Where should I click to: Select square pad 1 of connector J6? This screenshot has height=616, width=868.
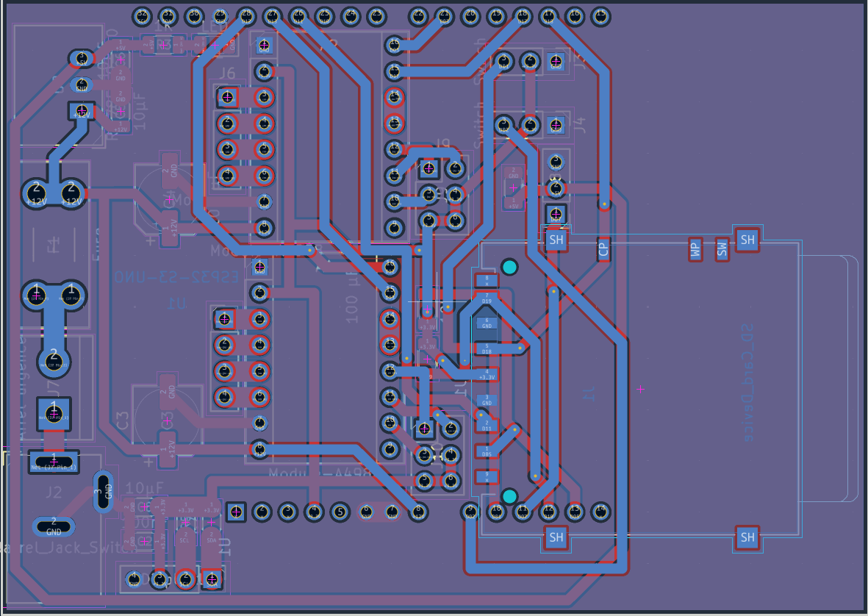pyautogui.click(x=228, y=98)
